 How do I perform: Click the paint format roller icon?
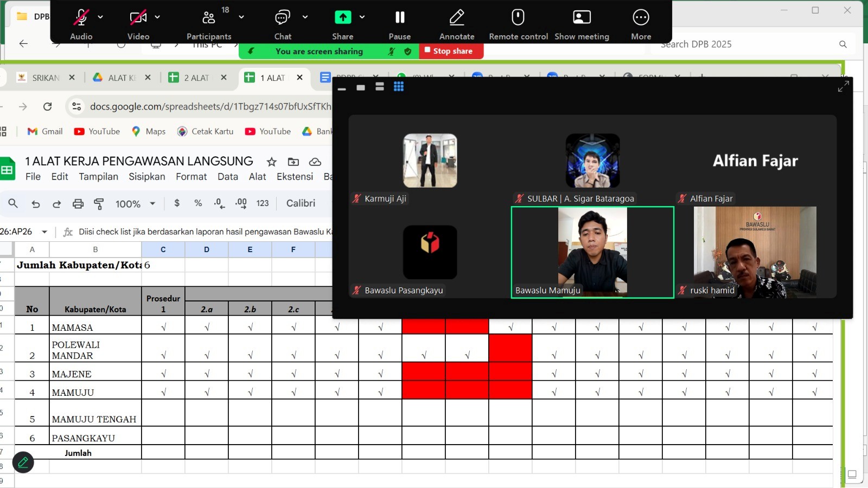(99, 204)
